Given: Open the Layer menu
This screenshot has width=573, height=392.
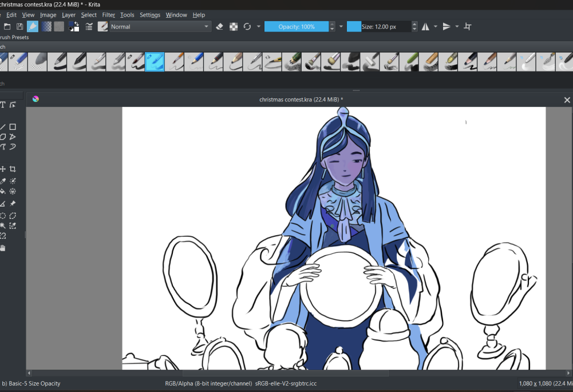Looking at the screenshot, I should click(x=69, y=15).
